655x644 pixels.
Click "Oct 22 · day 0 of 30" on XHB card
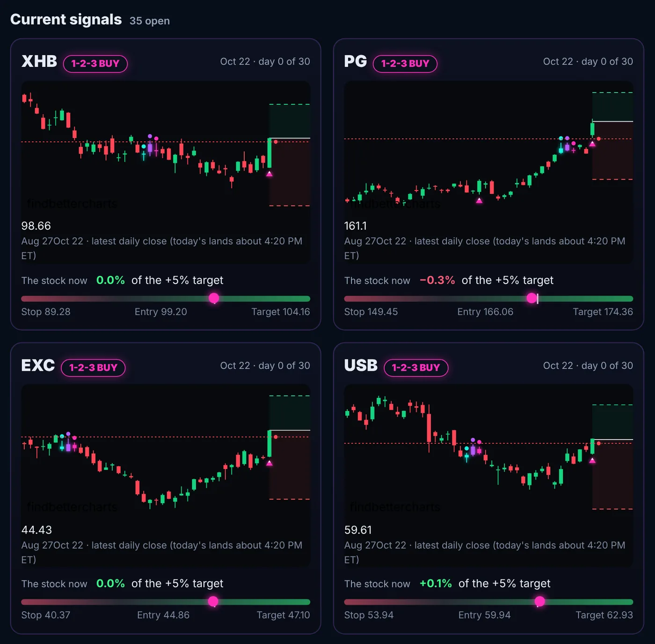pos(265,62)
